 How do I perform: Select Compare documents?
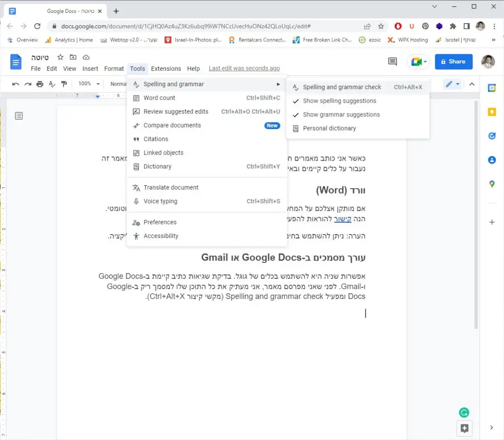pos(207,125)
